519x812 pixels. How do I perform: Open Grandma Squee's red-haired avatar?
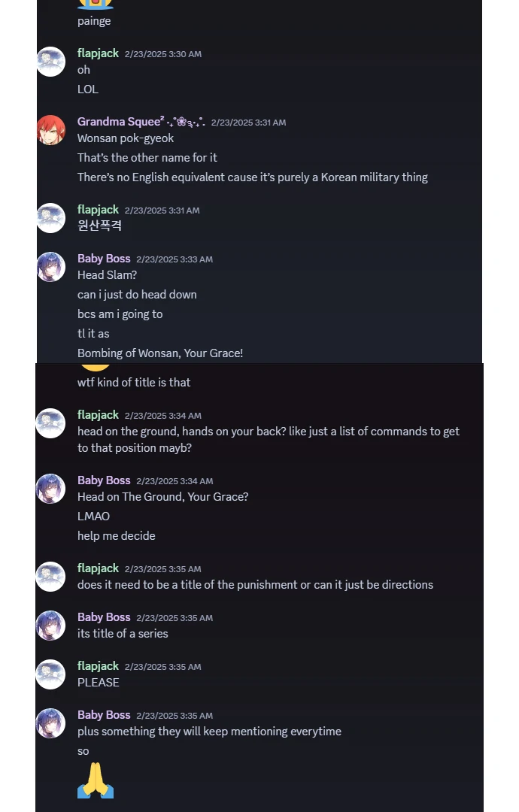51,130
